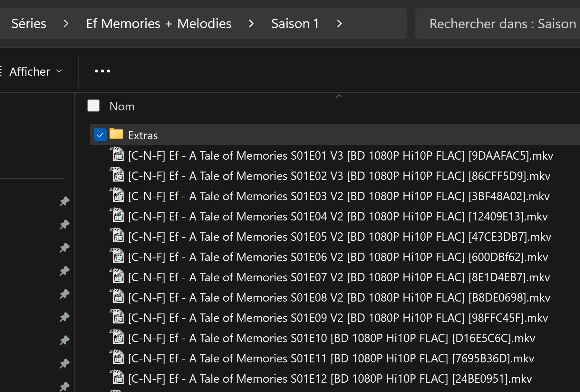Viewport: 580px width, 392px height.
Task: Click the S01E10 mkv file icon
Action: tap(118, 337)
